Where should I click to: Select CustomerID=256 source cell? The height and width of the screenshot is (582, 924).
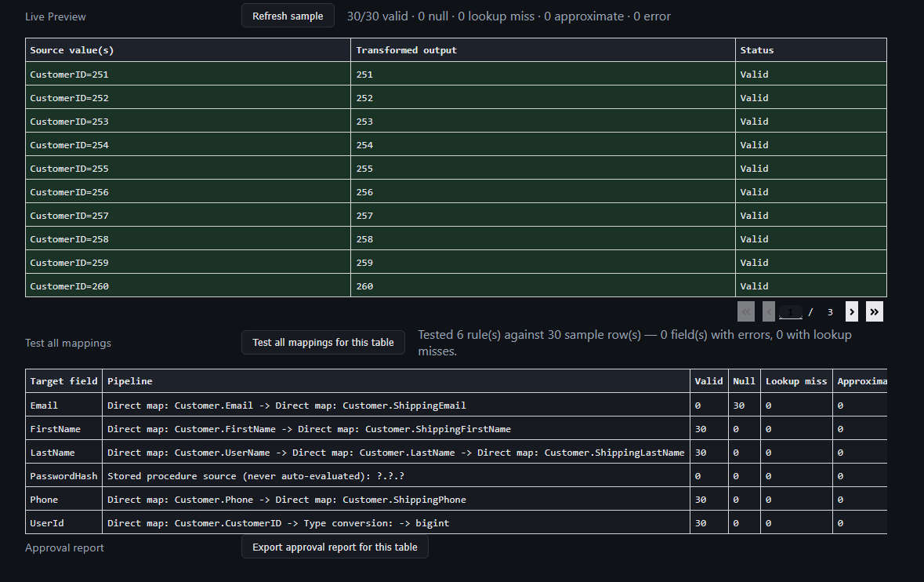click(x=188, y=192)
